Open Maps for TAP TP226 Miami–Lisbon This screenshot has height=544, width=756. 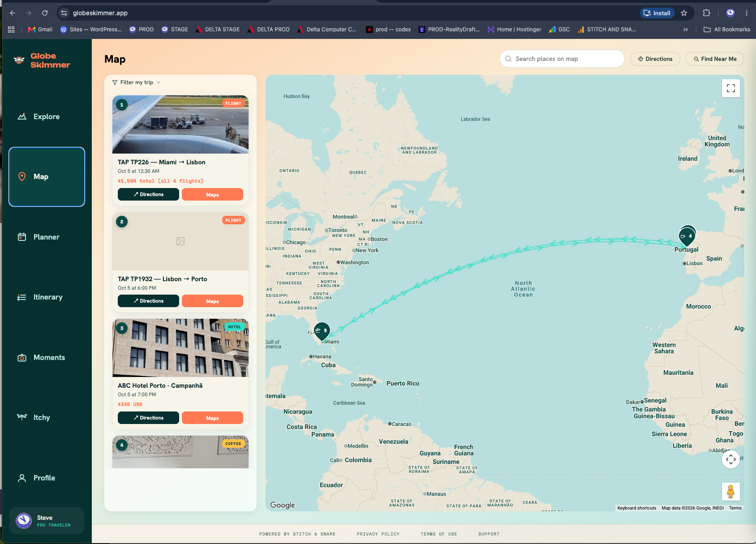212,194
